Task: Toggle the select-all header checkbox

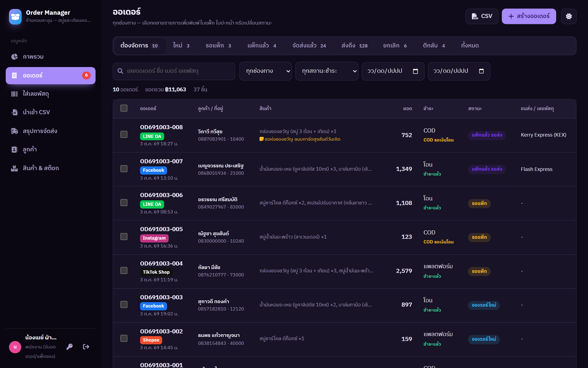Action: coord(124,108)
